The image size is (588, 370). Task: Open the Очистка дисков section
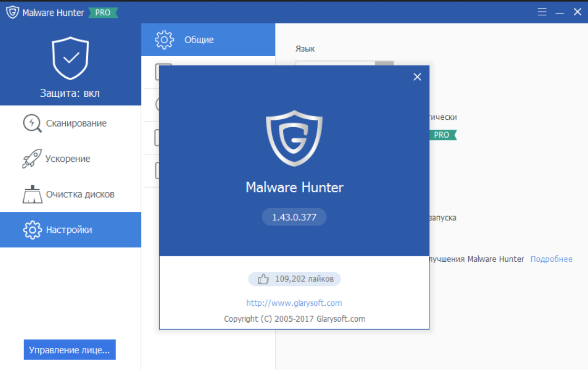coord(70,194)
